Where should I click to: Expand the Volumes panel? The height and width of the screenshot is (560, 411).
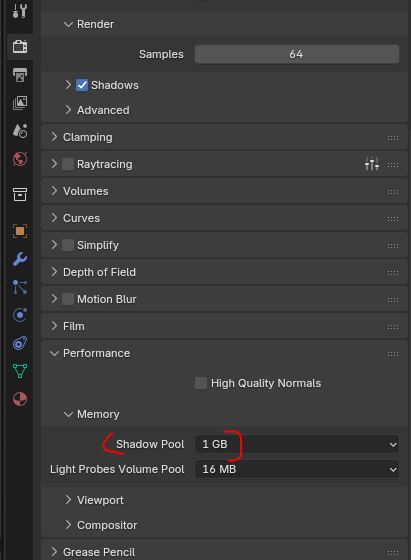(x=54, y=191)
